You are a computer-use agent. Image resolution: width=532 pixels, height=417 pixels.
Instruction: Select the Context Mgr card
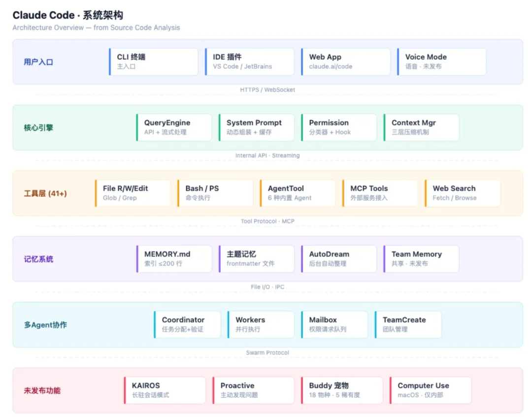click(421, 128)
